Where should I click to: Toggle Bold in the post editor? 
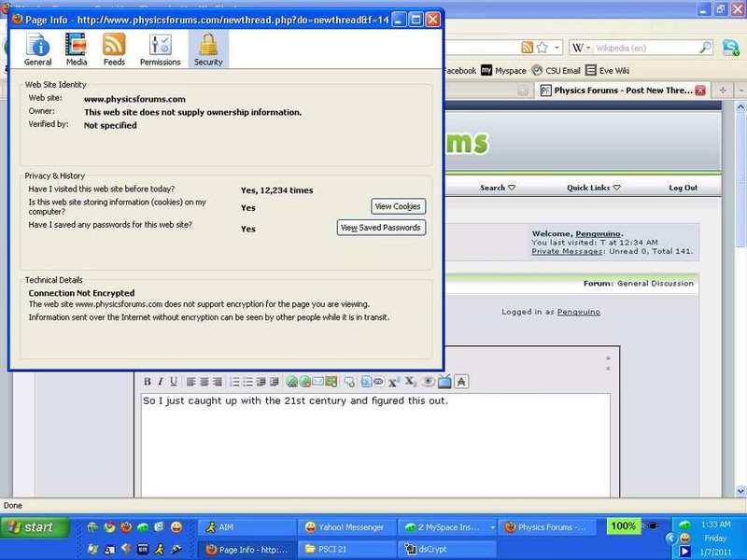148,382
